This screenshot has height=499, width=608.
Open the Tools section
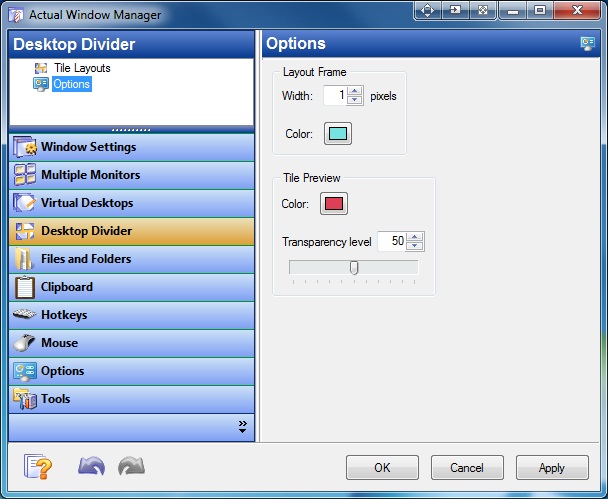click(x=131, y=399)
